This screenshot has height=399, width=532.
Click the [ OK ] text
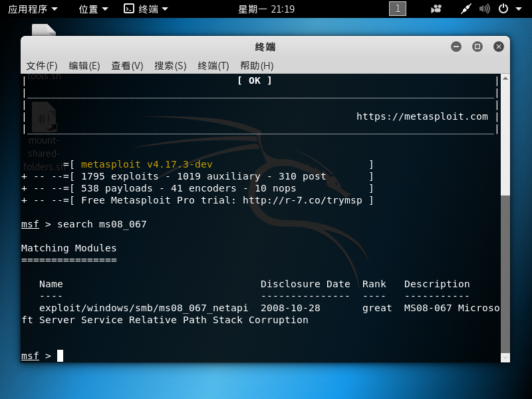(255, 80)
